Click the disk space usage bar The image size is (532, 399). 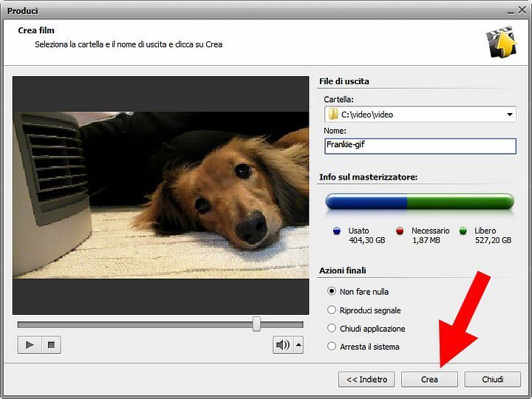pos(420,201)
